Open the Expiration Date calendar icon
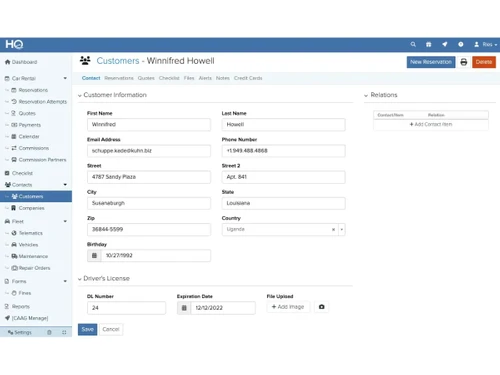The width and height of the screenshot is (500, 375). pos(184,308)
